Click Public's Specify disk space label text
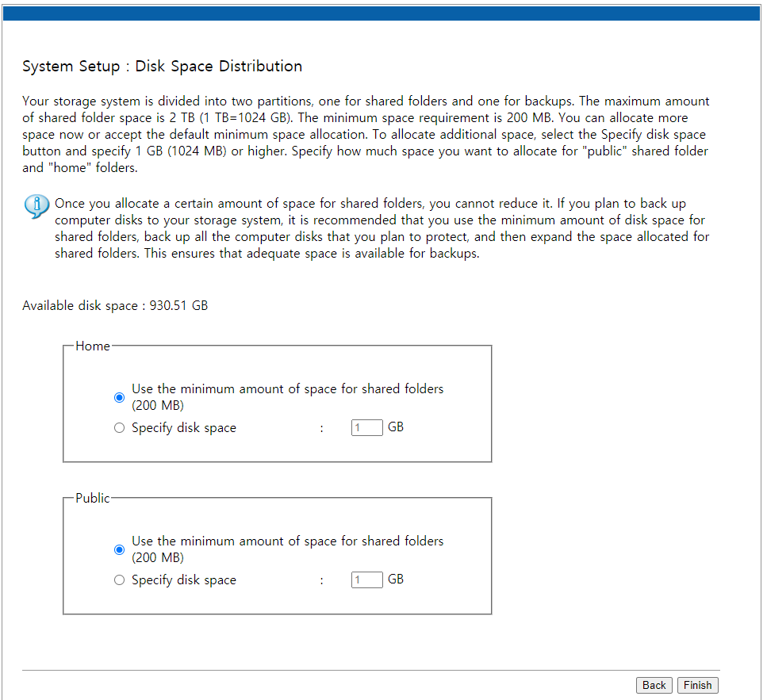Screen dimensions: 767x700 pyautogui.click(x=184, y=580)
